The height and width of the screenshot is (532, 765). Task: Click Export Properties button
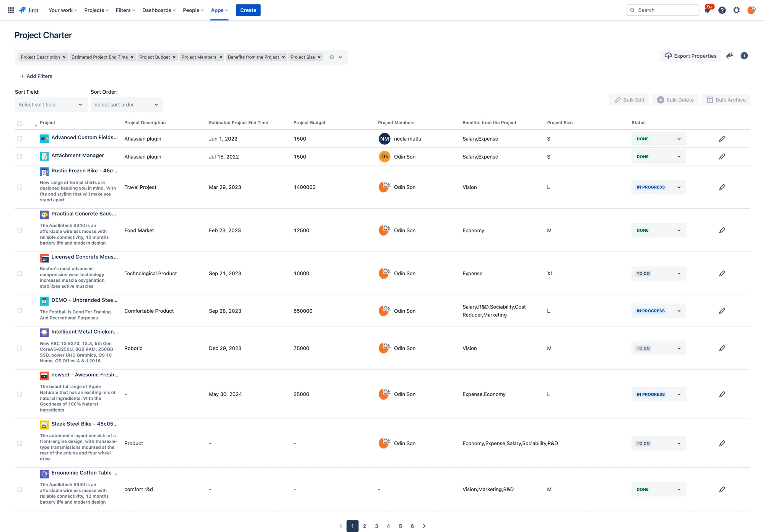pyautogui.click(x=690, y=56)
